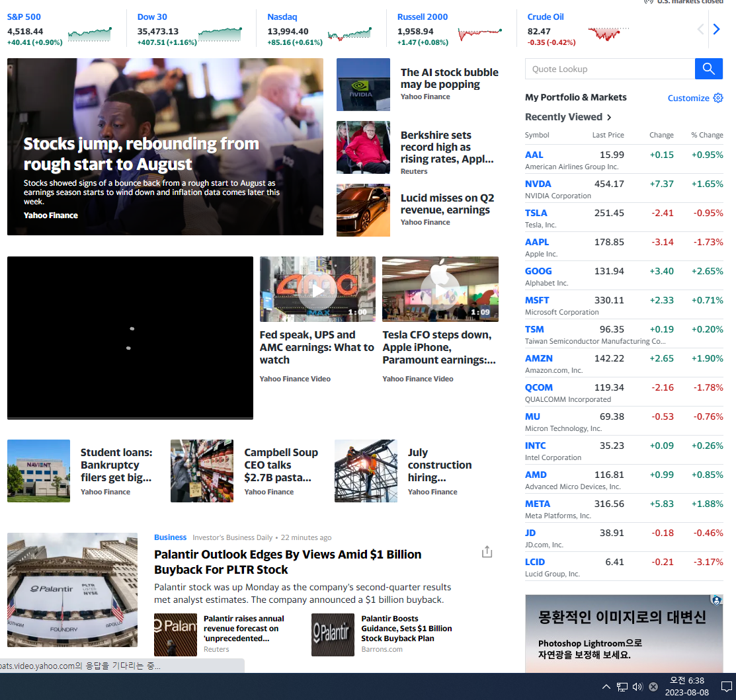Show hidden tray icons chevron
Viewport: 736px width, 700px height.
tap(606, 687)
